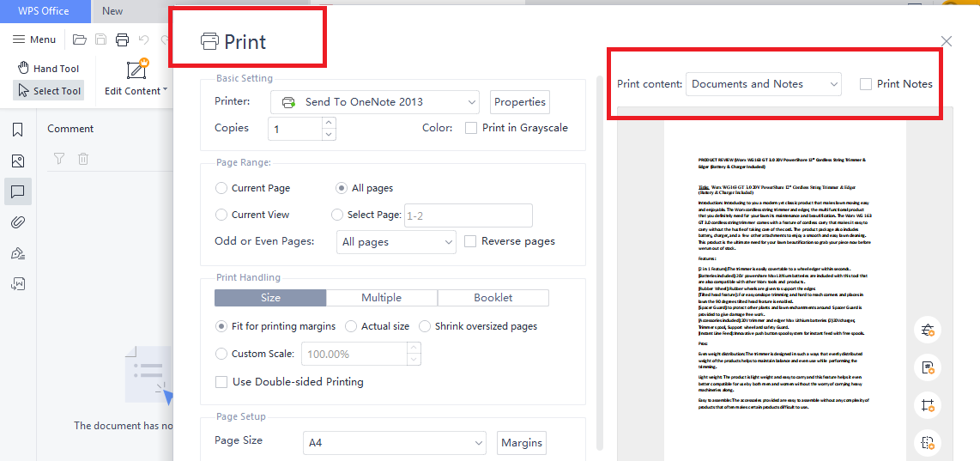Viewport: 980px width, 461px height.
Task: Open the Bookmark sidebar panel
Action: (17, 130)
